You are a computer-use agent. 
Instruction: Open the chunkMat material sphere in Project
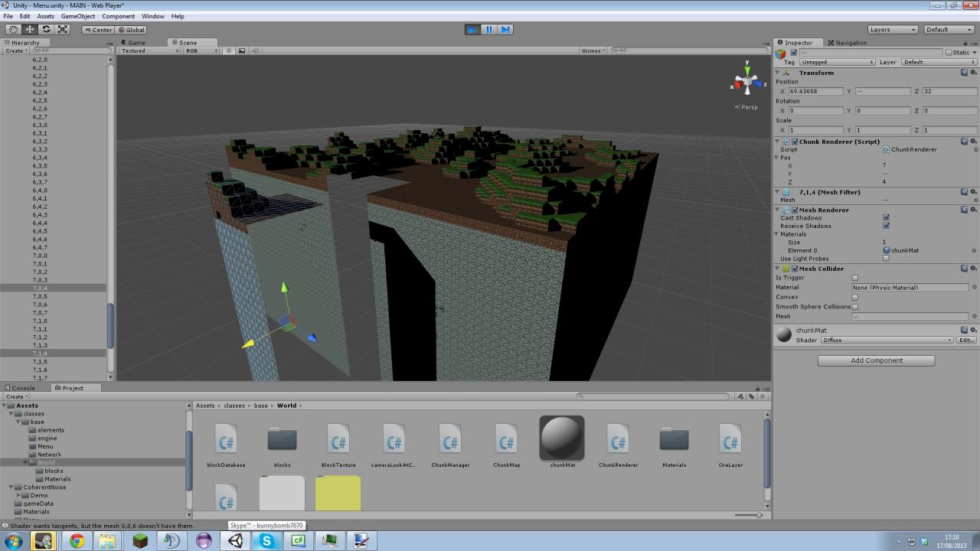point(562,439)
